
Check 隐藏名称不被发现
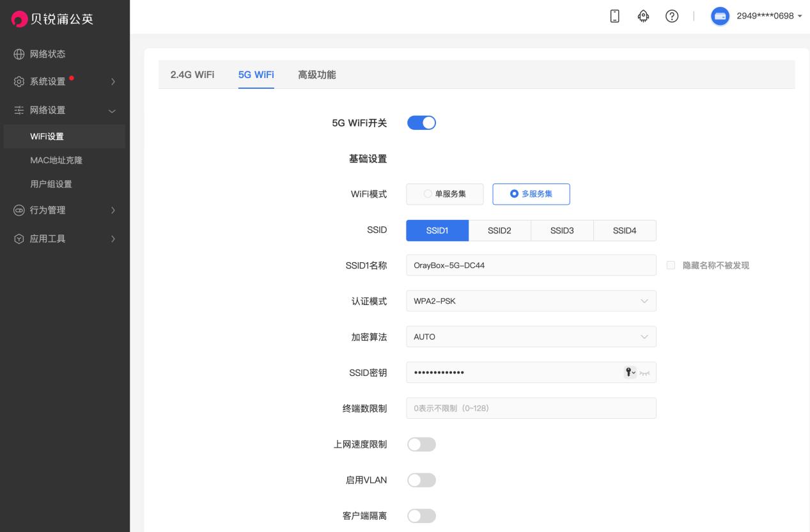pyautogui.click(x=670, y=265)
